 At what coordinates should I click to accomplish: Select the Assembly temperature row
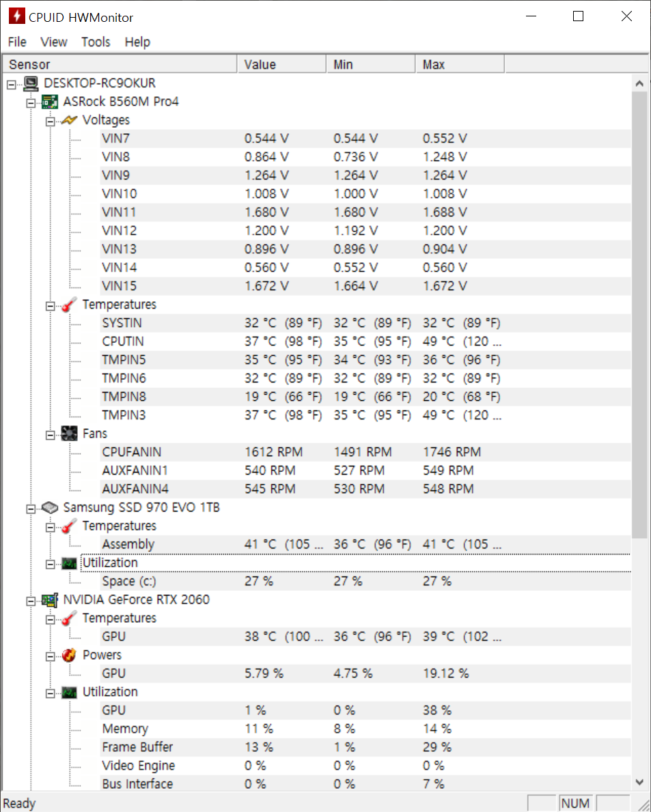coord(365,544)
